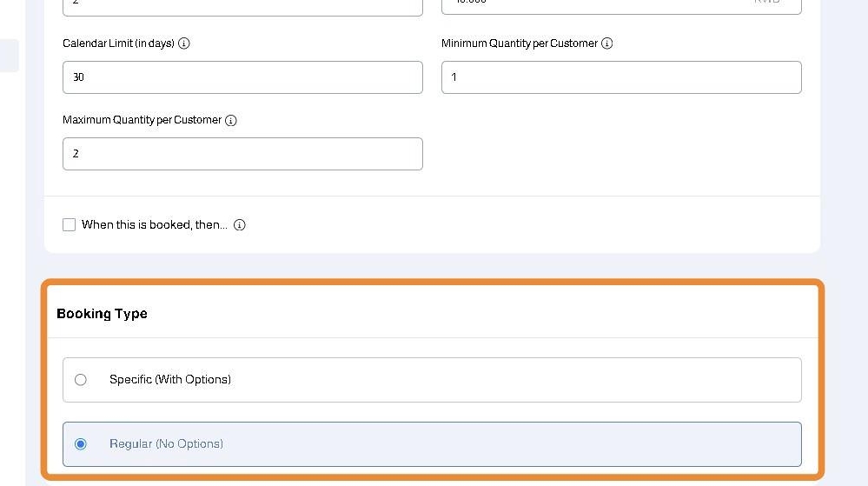Click the Booking Type section heading
This screenshot has height=486, width=868.
102,314
